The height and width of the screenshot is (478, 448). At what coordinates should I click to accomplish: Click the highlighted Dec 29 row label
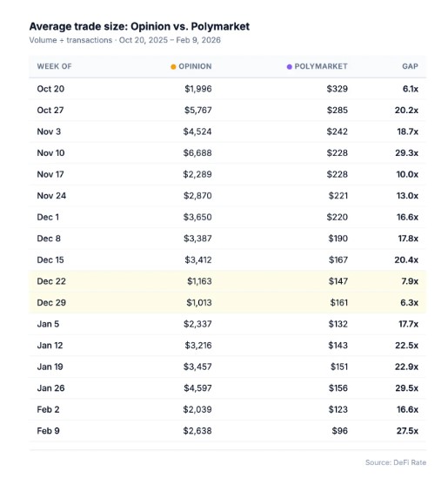(x=51, y=303)
